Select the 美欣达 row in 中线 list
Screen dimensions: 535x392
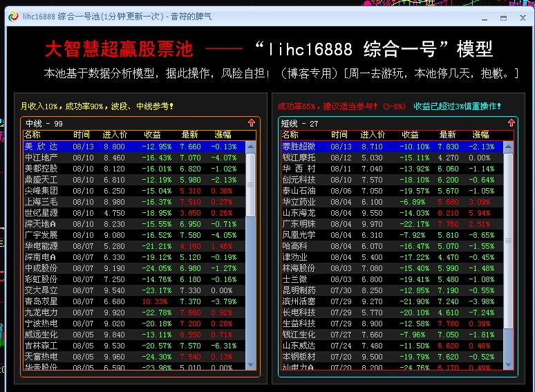click(x=134, y=147)
